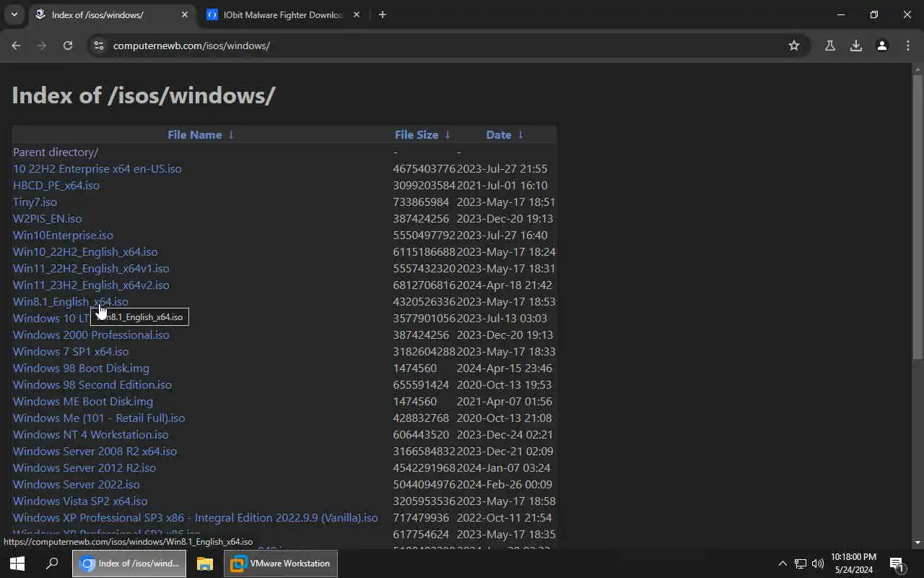Click the browser Back arrow
924x578 pixels.
(x=16, y=46)
